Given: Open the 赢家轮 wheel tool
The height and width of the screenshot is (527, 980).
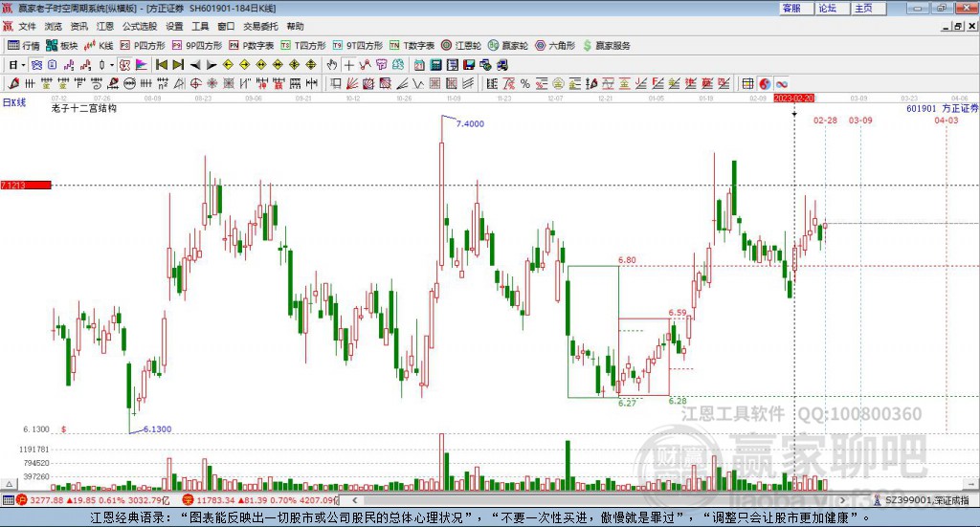Looking at the screenshot, I should click(508, 46).
